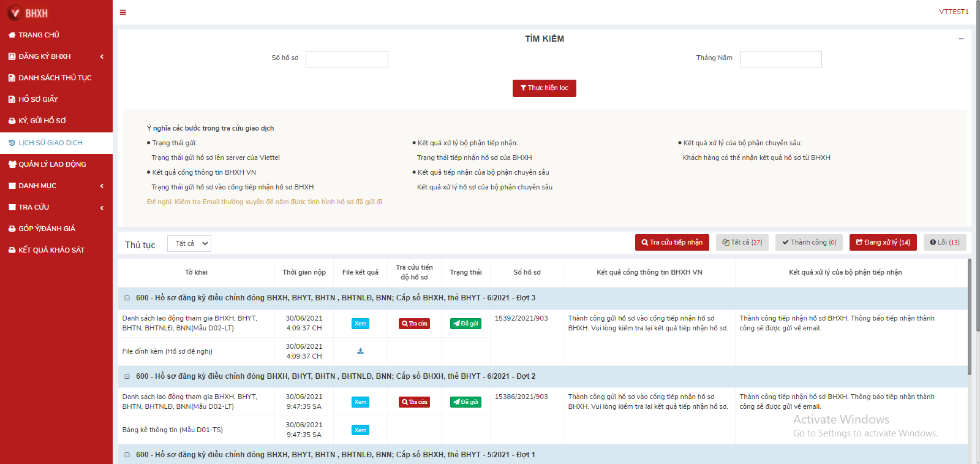Click the VTTEST1 user account link
Viewport: 980px width, 464px height.
(x=954, y=12)
